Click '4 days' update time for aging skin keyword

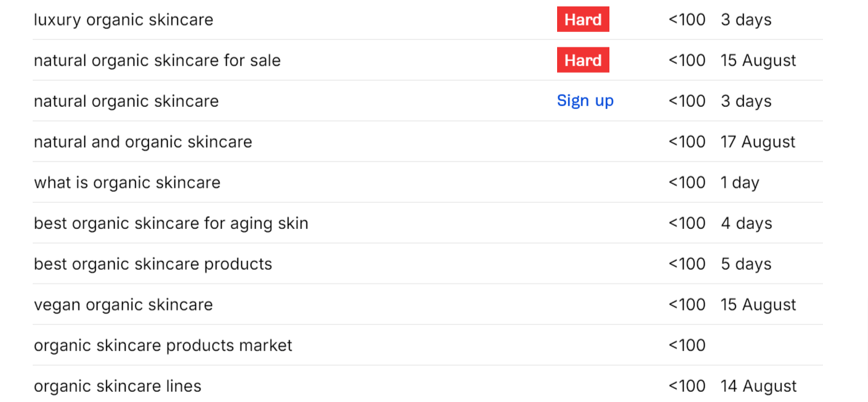[746, 224]
